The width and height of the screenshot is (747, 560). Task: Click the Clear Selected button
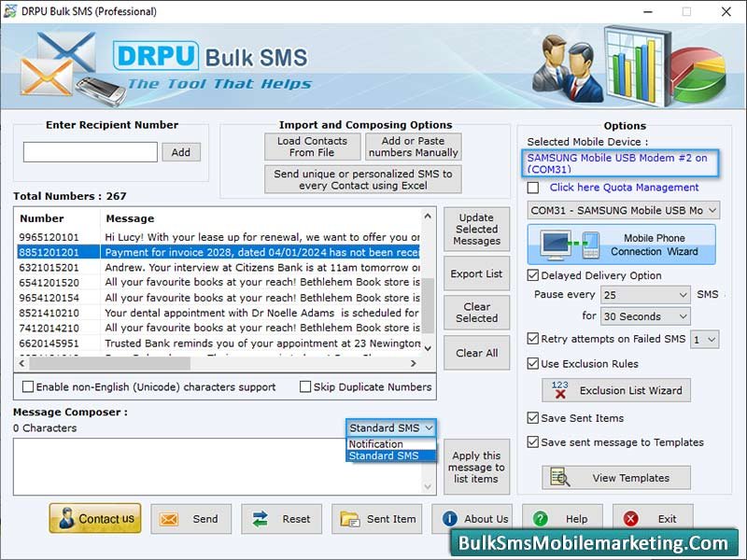[476, 313]
